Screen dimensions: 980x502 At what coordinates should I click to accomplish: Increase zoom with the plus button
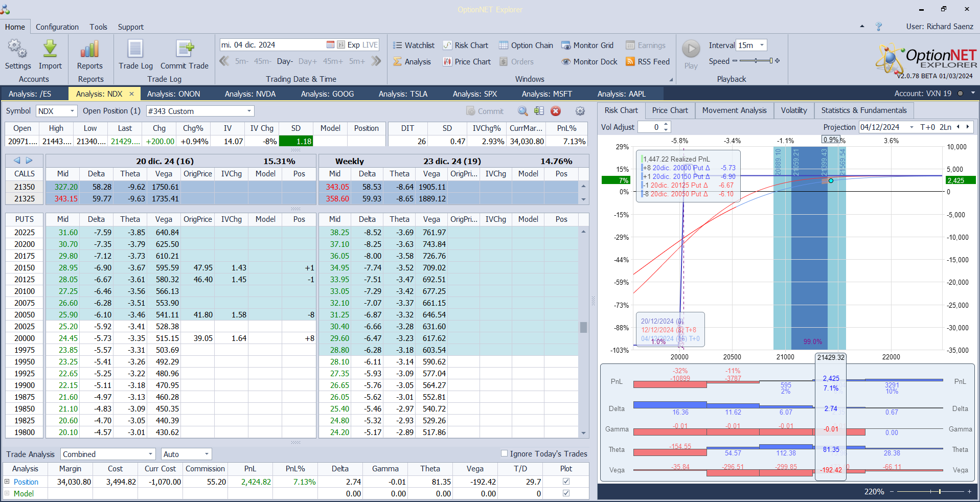click(969, 492)
